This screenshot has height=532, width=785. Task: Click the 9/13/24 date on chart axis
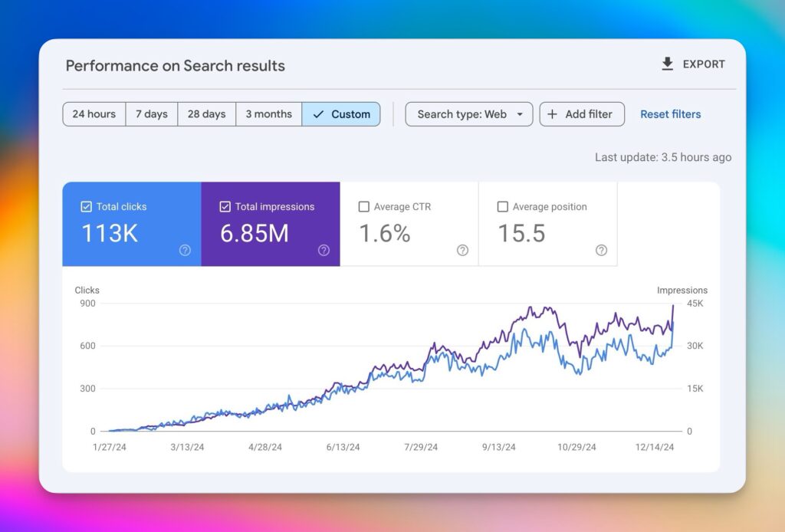(x=498, y=447)
